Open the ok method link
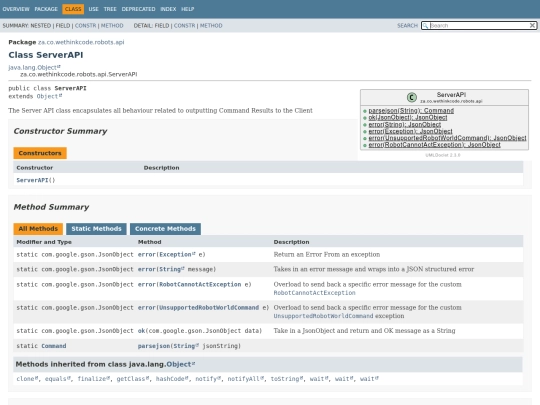The height and width of the screenshot is (405, 540). click(141, 331)
